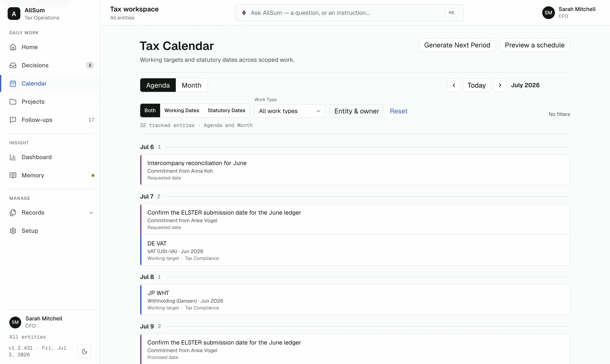Open Intercompany reconciliation for June entry
This screenshot has height=364, width=610.
tap(355, 170)
